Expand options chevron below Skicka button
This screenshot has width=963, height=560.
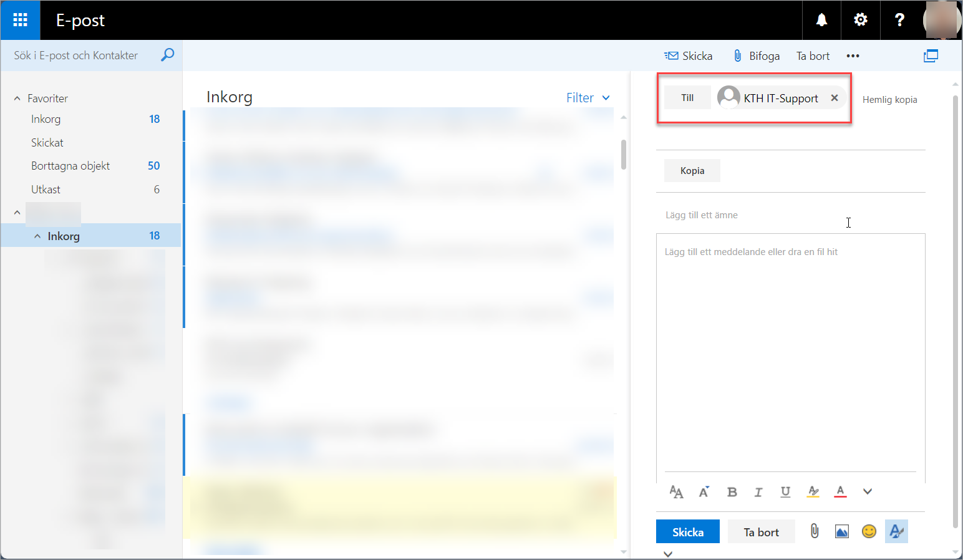click(x=668, y=554)
